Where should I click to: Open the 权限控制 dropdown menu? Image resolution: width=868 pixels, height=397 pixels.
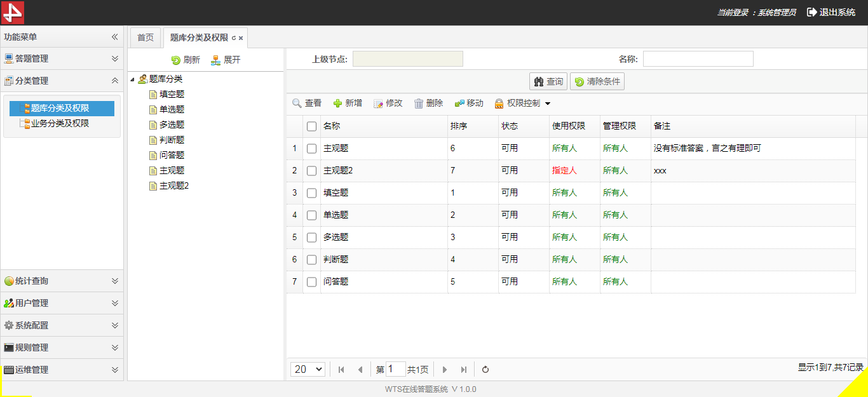pos(523,104)
